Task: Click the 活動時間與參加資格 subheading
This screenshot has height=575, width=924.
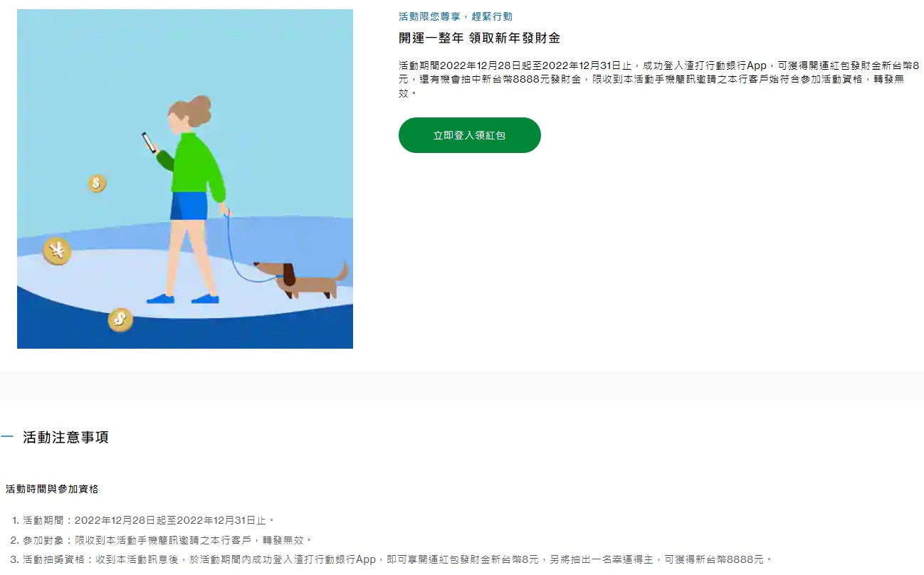Action: pos(52,489)
